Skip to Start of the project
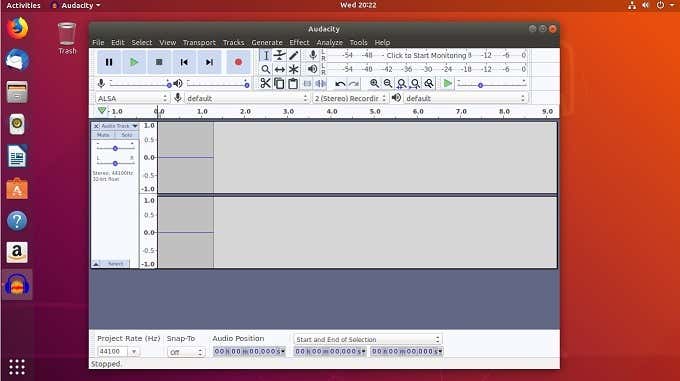This screenshot has width=680, height=381. pos(184,62)
